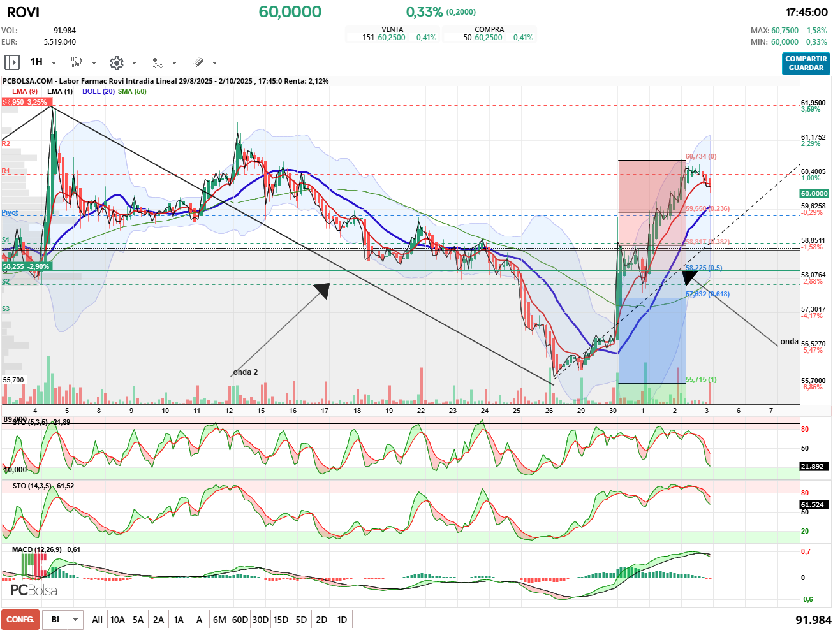The height and width of the screenshot is (633, 840).
Task: Click the COMPARTIR GUARDAR button
Action: tap(806, 63)
